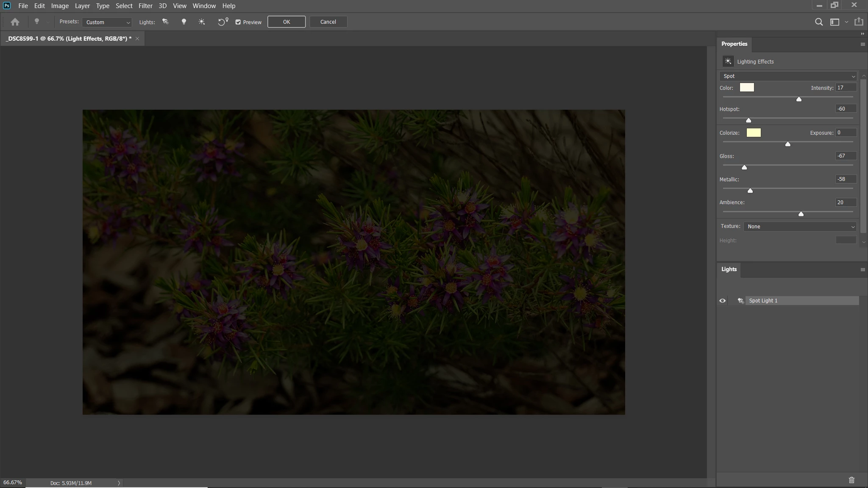The height and width of the screenshot is (488, 868).
Task: Open the Presets dropdown set to Custom
Action: coord(107,22)
